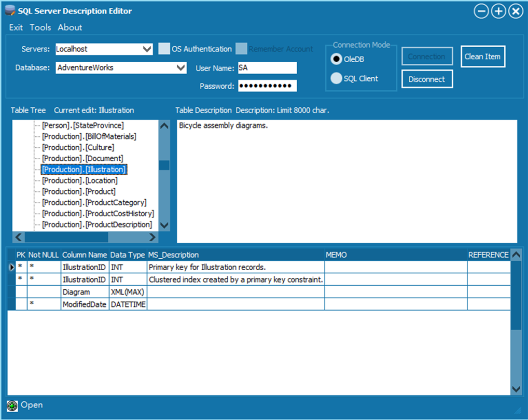The height and width of the screenshot is (420, 528).
Task: Click the database icon in title bar
Action: pos(10,10)
